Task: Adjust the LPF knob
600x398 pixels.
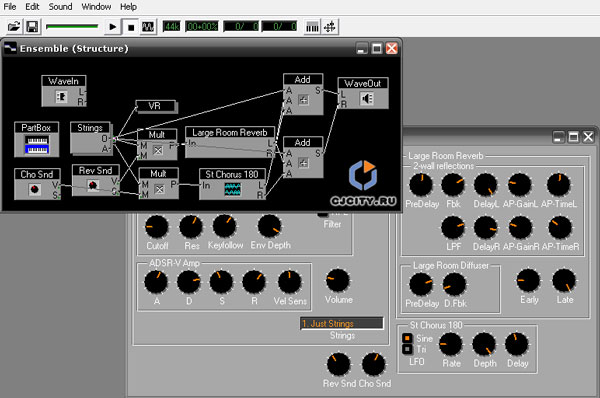Action: [453, 227]
